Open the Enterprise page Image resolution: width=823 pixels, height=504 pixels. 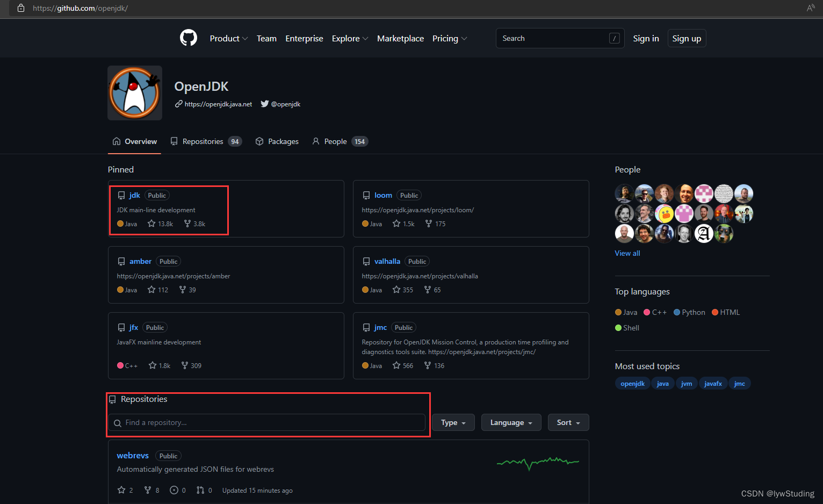[304, 38]
